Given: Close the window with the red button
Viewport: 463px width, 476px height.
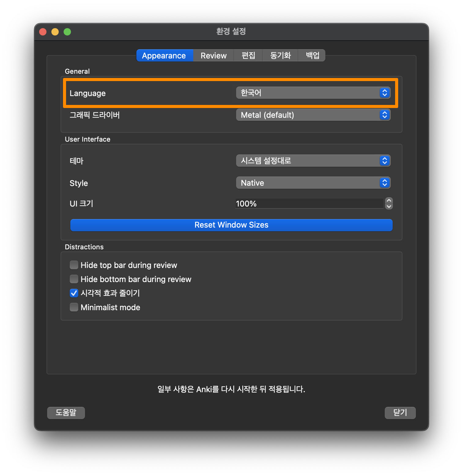Looking at the screenshot, I should click(43, 32).
